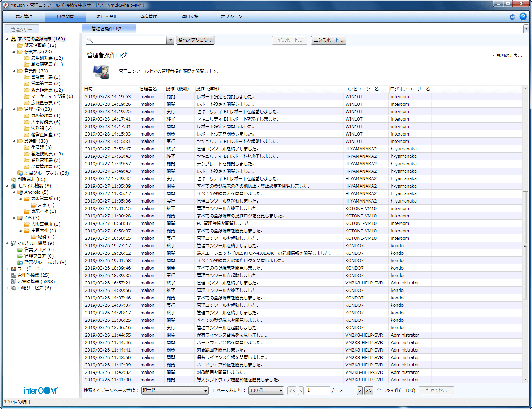Image resolution: width=532 pixels, height=409 pixels.
Task: Go to next page with > button
Action: (x=360, y=391)
